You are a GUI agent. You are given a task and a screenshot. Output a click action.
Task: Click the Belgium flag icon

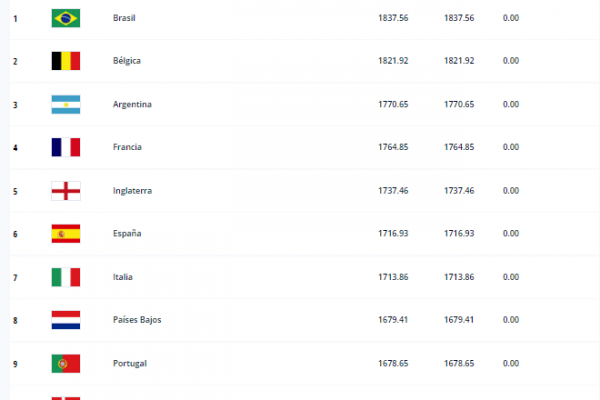tap(66, 61)
